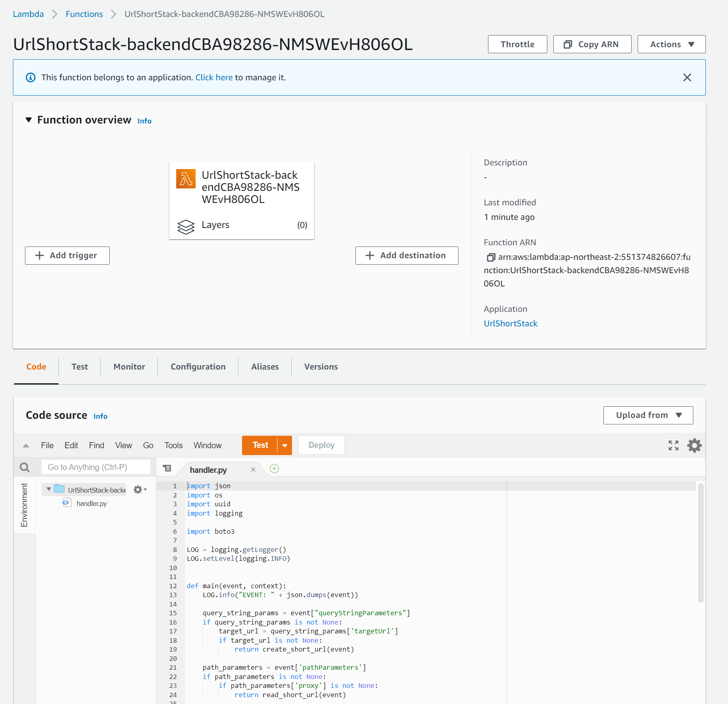The width and height of the screenshot is (728, 704).
Task: Open the Find menu in code editor
Action: pyautogui.click(x=96, y=445)
